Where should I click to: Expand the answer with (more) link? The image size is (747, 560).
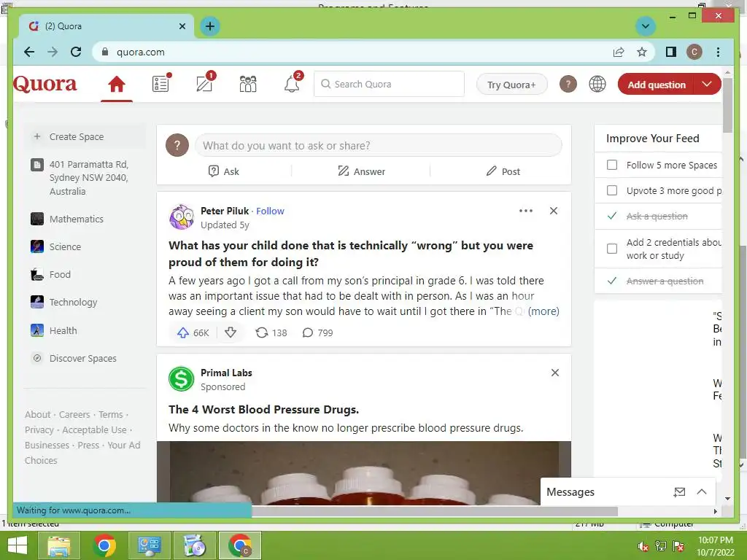[x=543, y=311]
